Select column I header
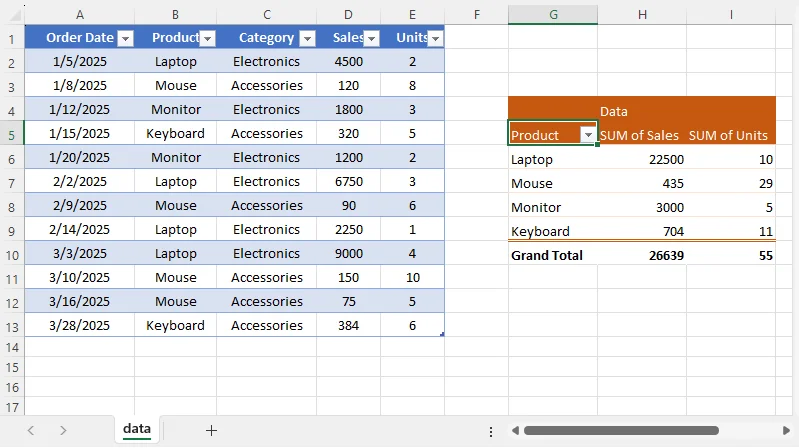 (731, 15)
